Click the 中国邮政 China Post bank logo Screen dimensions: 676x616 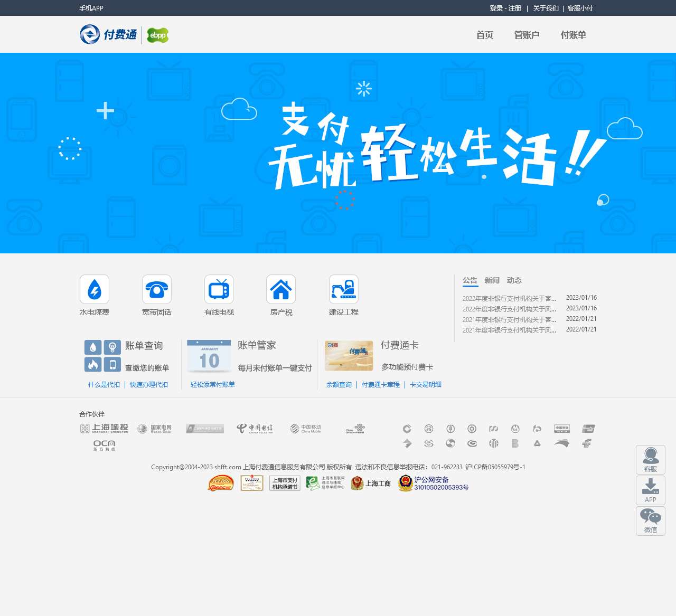(562, 429)
